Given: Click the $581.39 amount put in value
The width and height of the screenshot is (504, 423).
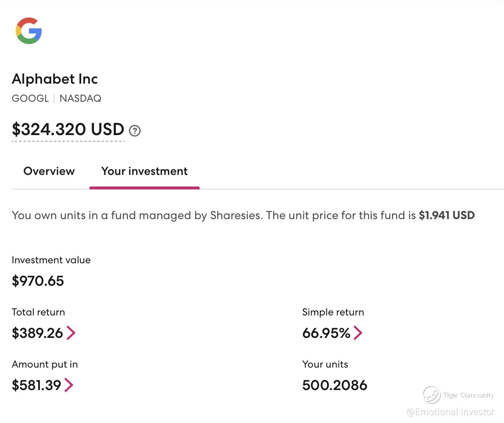Looking at the screenshot, I should 36,385.
